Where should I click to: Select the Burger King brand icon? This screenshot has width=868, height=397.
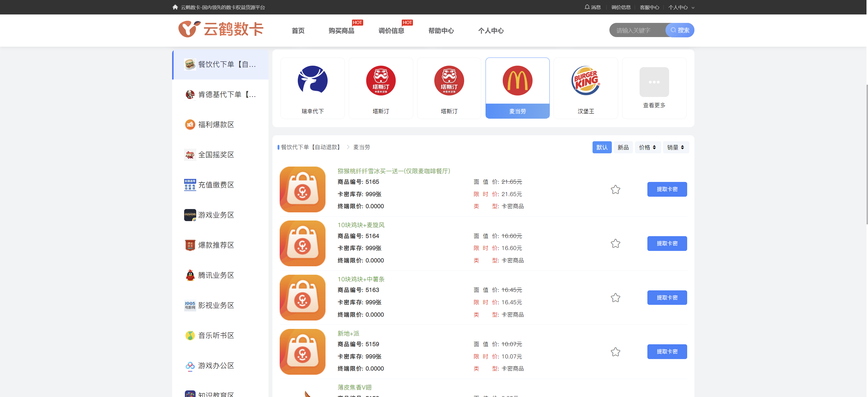click(585, 80)
